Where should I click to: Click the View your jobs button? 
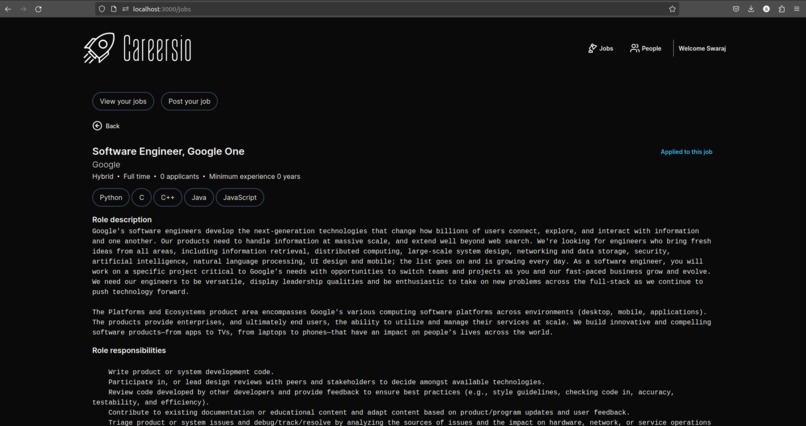click(x=123, y=101)
